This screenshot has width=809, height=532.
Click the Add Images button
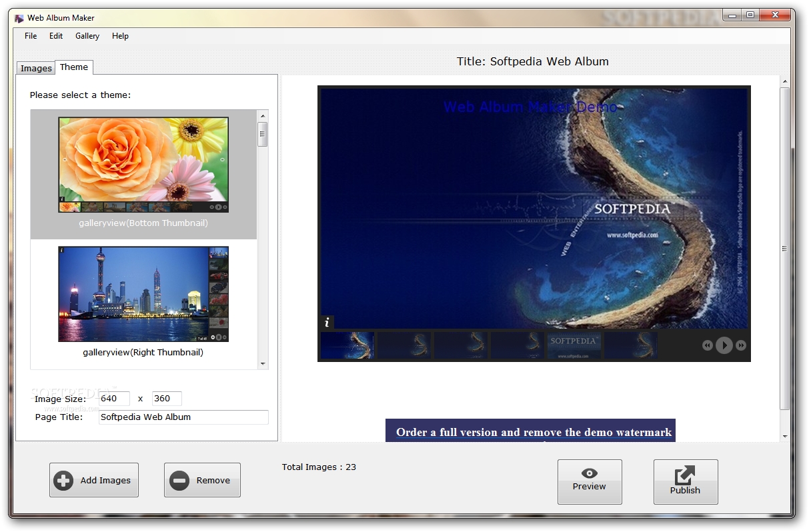[94, 480]
